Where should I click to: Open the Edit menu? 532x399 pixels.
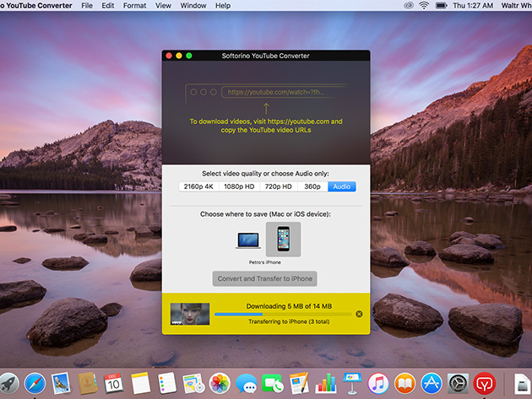tap(108, 5)
